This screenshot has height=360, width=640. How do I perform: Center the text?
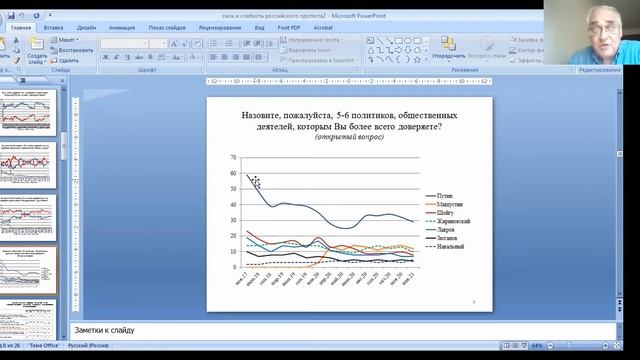pyautogui.click(x=224, y=57)
